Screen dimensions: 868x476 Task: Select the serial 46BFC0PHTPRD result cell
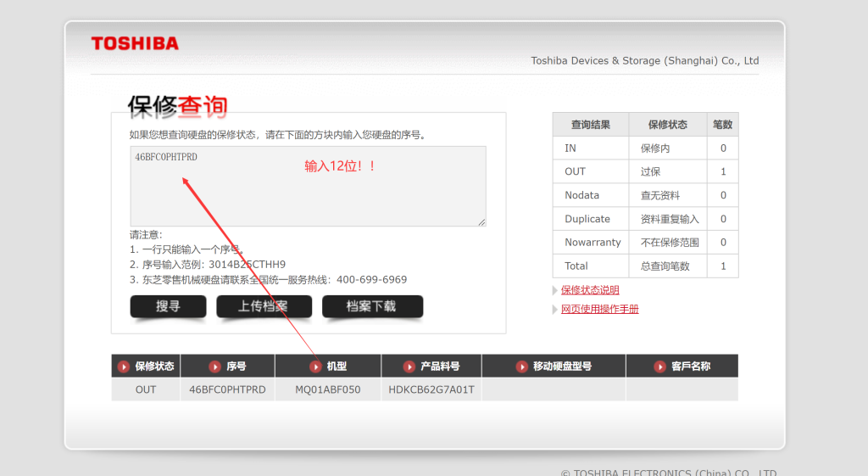click(x=227, y=389)
